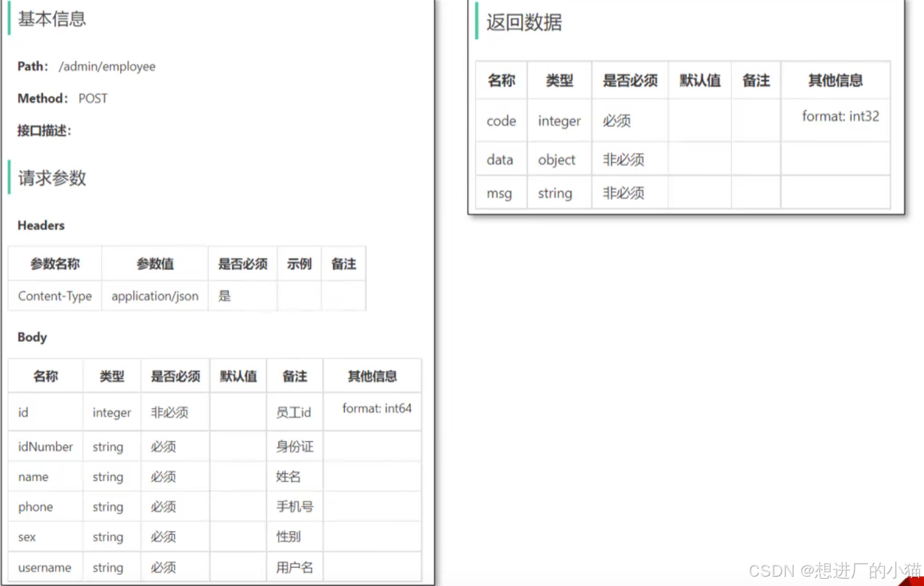Click the 示例 column header
Screen dimensions: 924x586
(x=299, y=264)
